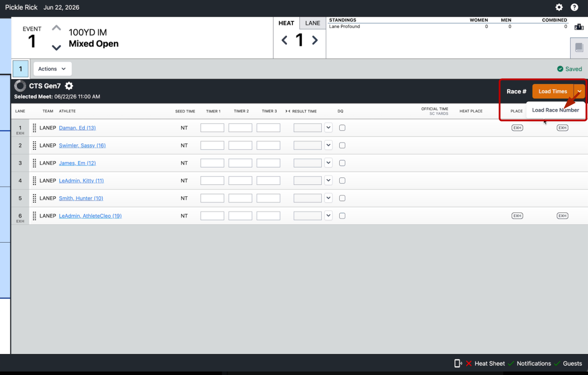Check DQ box for Swimler, Sassy
Image resolution: width=588 pixels, height=375 pixels.
(x=342, y=146)
